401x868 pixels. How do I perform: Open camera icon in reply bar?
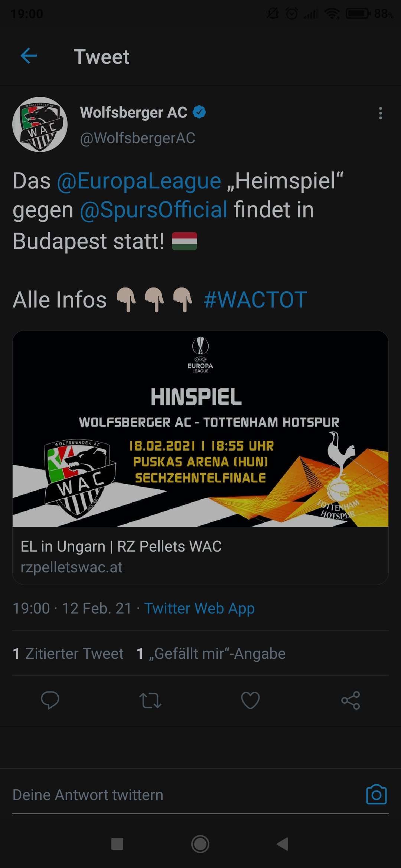click(376, 795)
